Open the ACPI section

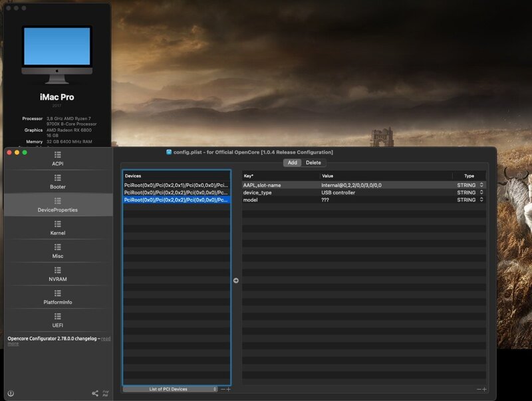point(58,159)
